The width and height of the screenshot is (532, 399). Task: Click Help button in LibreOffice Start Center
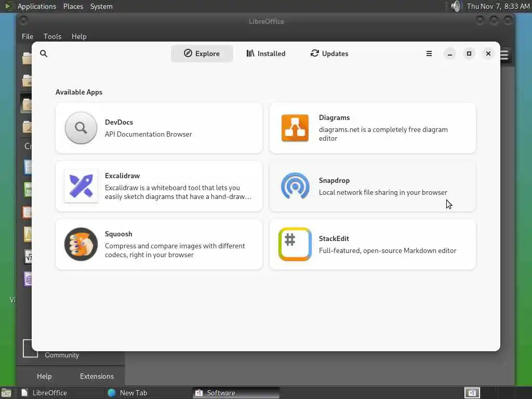44,376
